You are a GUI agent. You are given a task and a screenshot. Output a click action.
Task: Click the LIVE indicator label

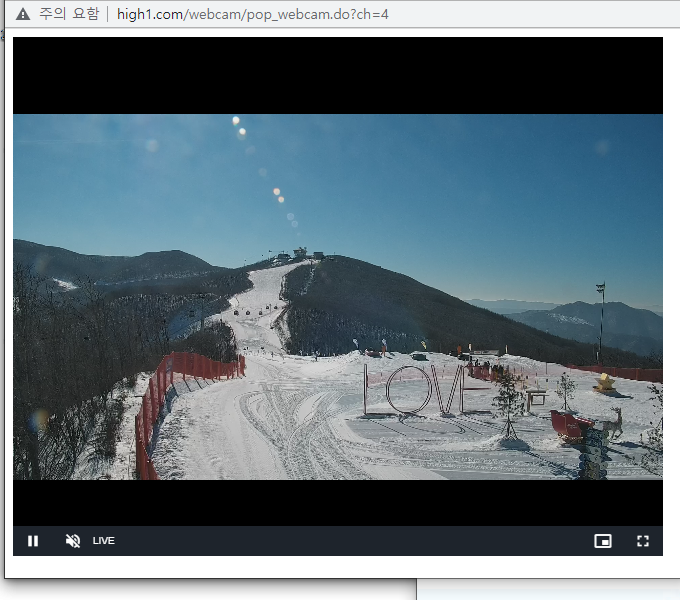pyautogui.click(x=104, y=541)
